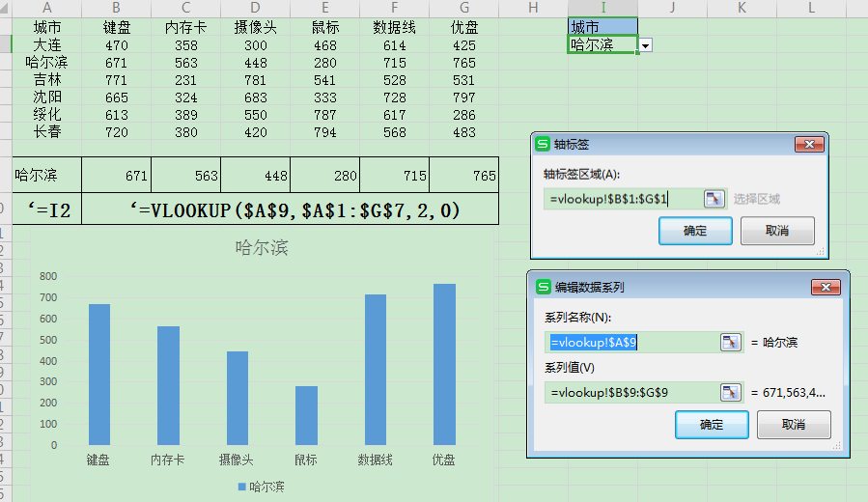Confirm the 轴标签 dialog with 确定
The image size is (868, 502).
[x=695, y=231]
